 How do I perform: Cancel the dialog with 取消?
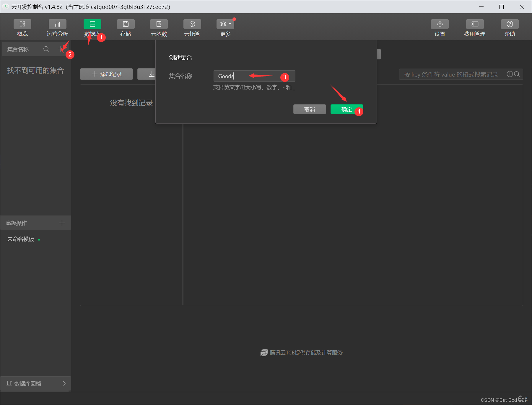click(310, 109)
